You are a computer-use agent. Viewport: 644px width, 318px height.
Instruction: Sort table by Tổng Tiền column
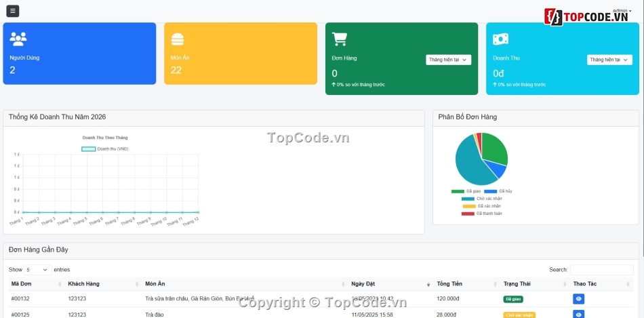point(467,284)
